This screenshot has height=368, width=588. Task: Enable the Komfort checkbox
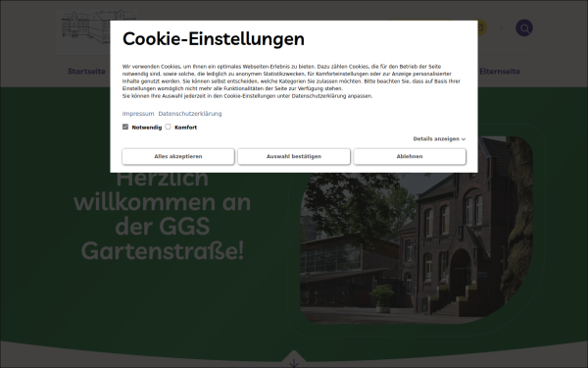point(168,127)
